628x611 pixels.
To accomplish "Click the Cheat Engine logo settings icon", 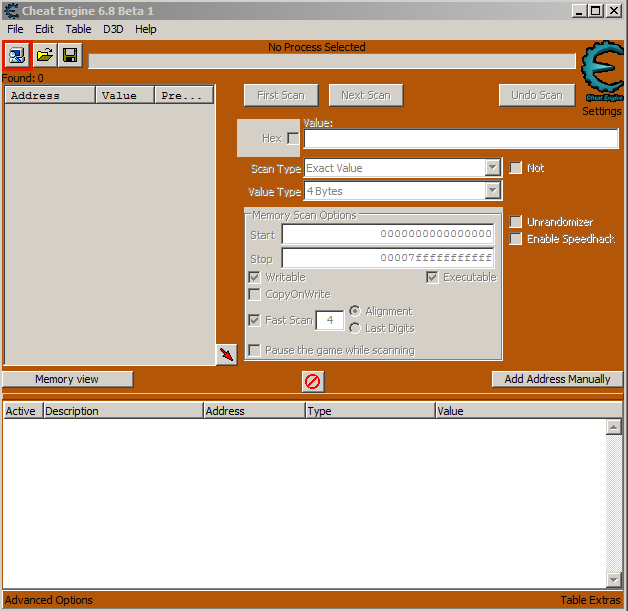I will point(602,71).
